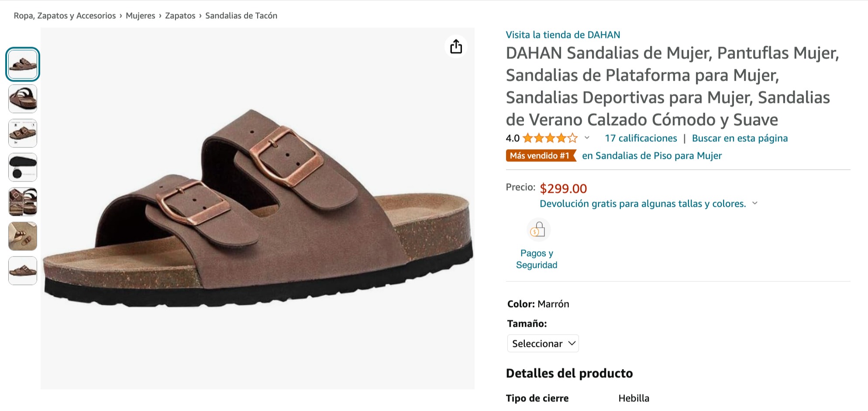Click the share icon on product image
The height and width of the screenshot is (411, 868).
[x=456, y=46]
